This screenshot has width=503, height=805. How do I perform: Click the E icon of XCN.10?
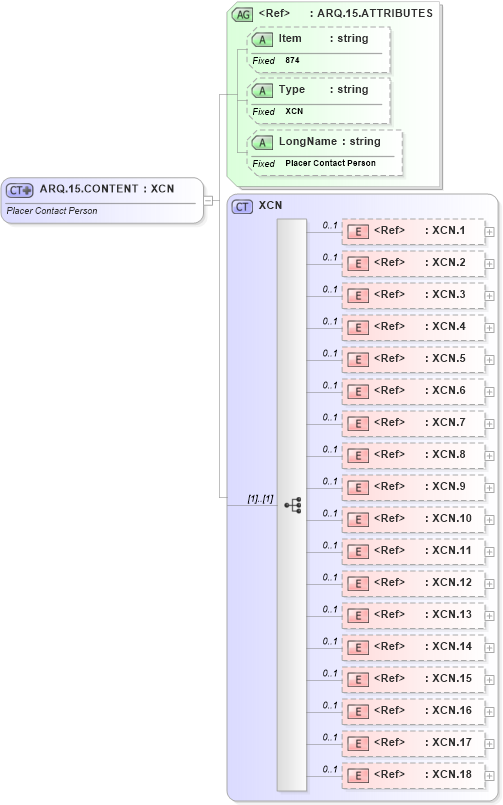pyautogui.click(x=358, y=520)
